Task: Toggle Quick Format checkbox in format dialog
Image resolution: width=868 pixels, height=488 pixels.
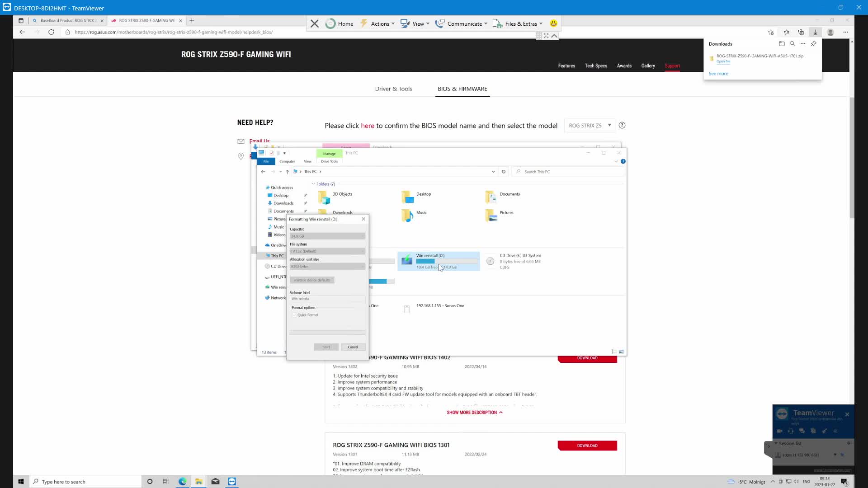Action: pyautogui.click(x=294, y=315)
